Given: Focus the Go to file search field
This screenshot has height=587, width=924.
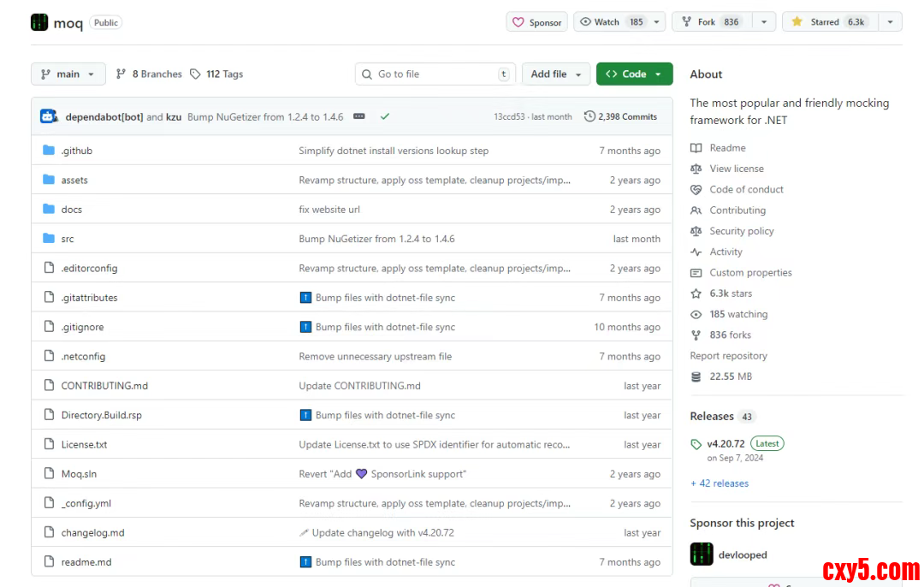Looking at the screenshot, I should (435, 74).
